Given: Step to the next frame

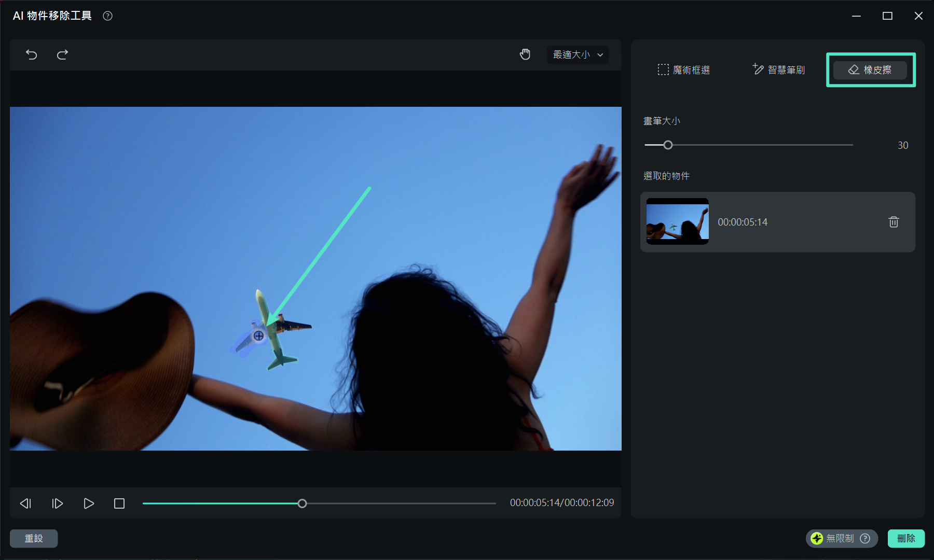Looking at the screenshot, I should 57,503.
